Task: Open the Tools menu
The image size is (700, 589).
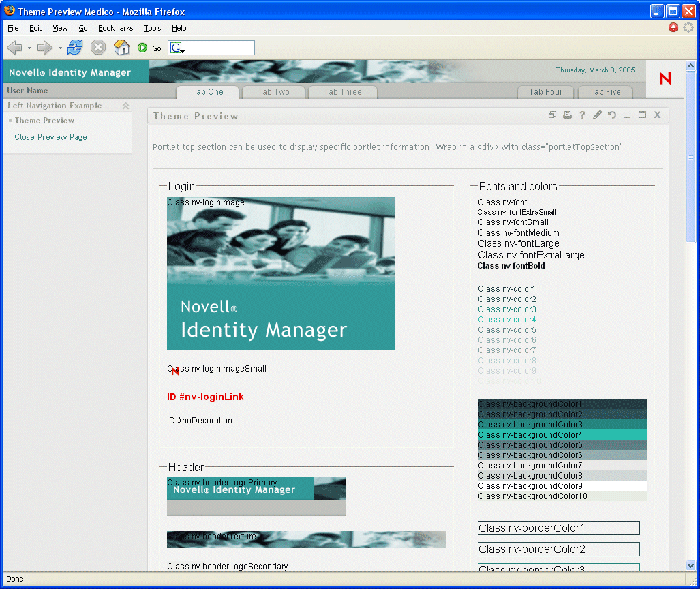Action: [x=152, y=28]
